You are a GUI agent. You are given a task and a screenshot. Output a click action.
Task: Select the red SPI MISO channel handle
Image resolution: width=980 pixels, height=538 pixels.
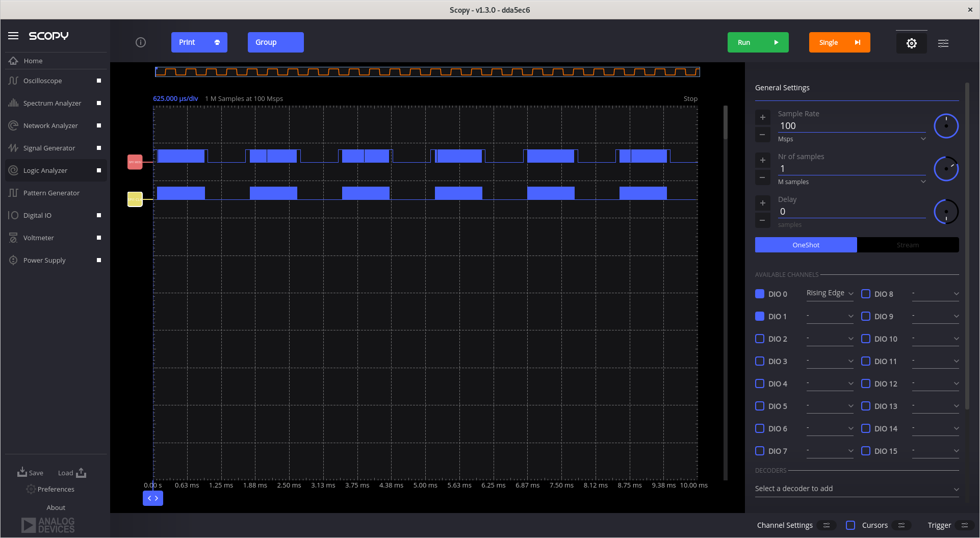(135, 162)
